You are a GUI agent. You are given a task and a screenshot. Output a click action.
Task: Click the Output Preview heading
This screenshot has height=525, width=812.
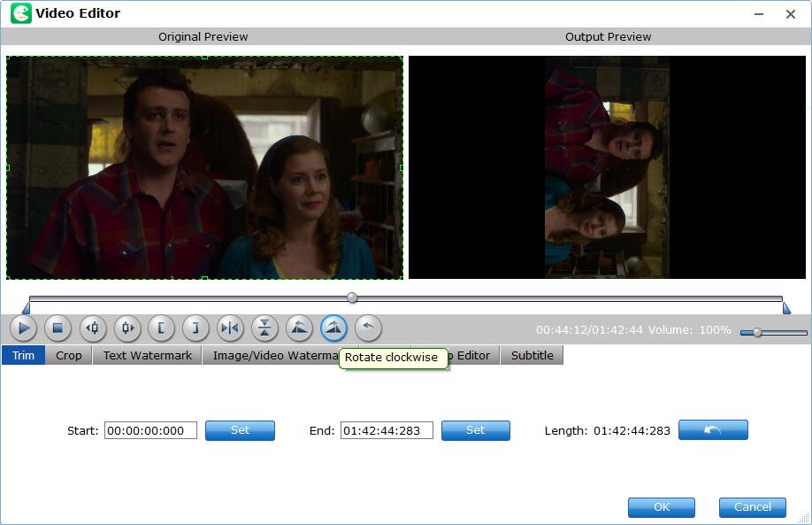pos(608,37)
